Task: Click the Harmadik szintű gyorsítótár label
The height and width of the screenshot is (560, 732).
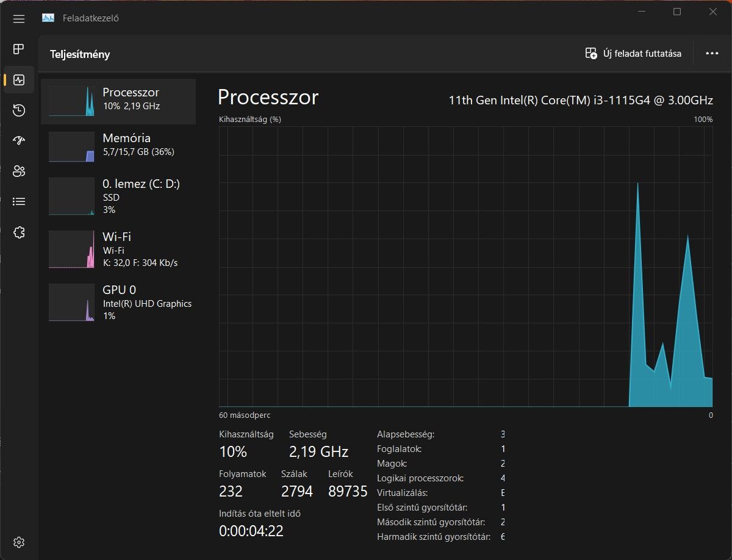Action: 434,537
